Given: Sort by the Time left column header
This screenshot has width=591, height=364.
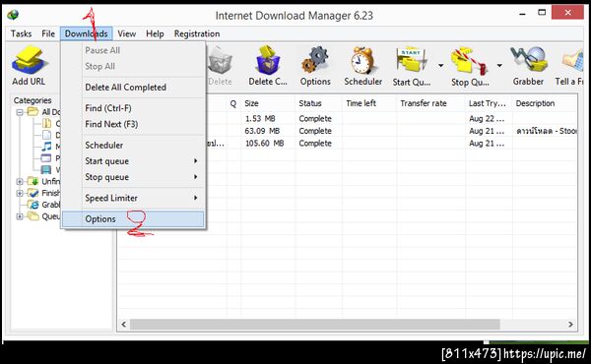Looking at the screenshot, I should point(369,103).
